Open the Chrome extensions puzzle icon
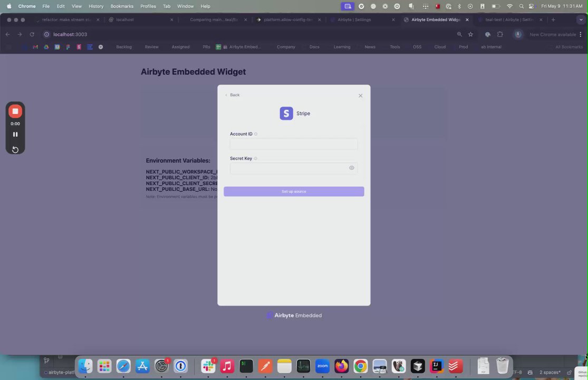 coord(500,34)
